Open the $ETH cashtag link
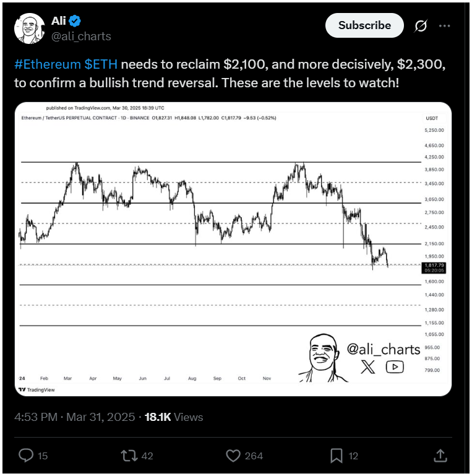 [101, 64]
